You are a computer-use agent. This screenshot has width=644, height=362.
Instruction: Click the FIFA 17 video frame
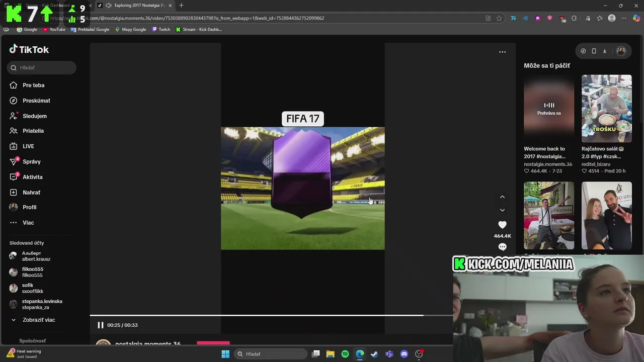click(302, 188)
